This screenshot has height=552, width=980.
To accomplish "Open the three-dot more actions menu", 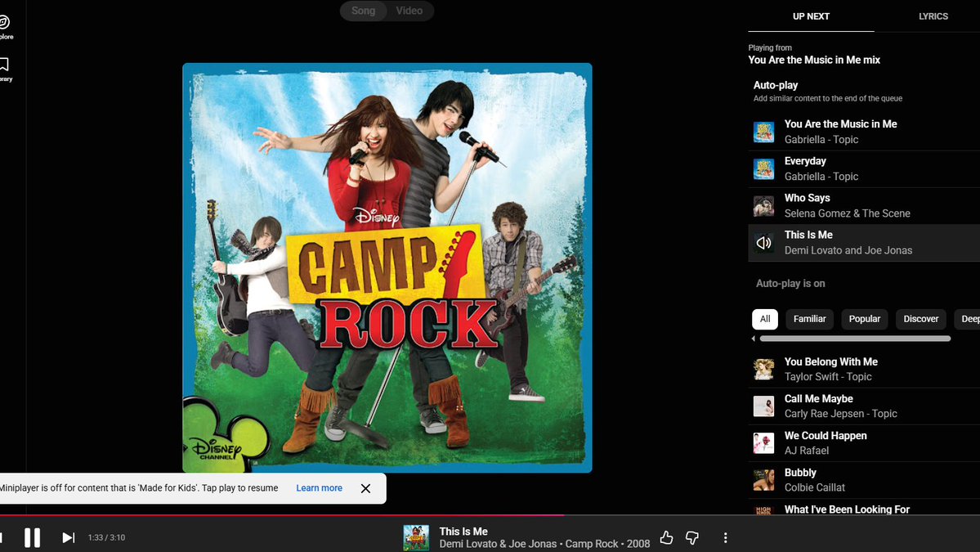I will (725, 537).
